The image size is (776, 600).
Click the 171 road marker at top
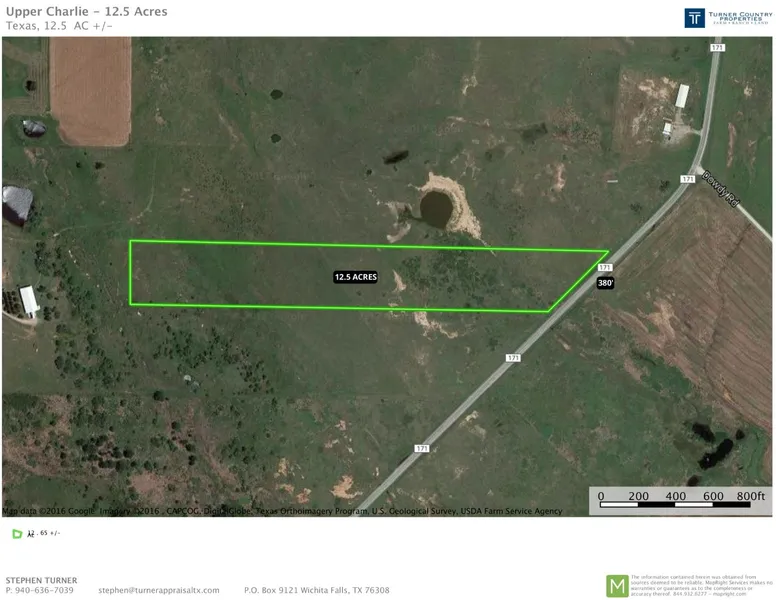coord(716,47)
